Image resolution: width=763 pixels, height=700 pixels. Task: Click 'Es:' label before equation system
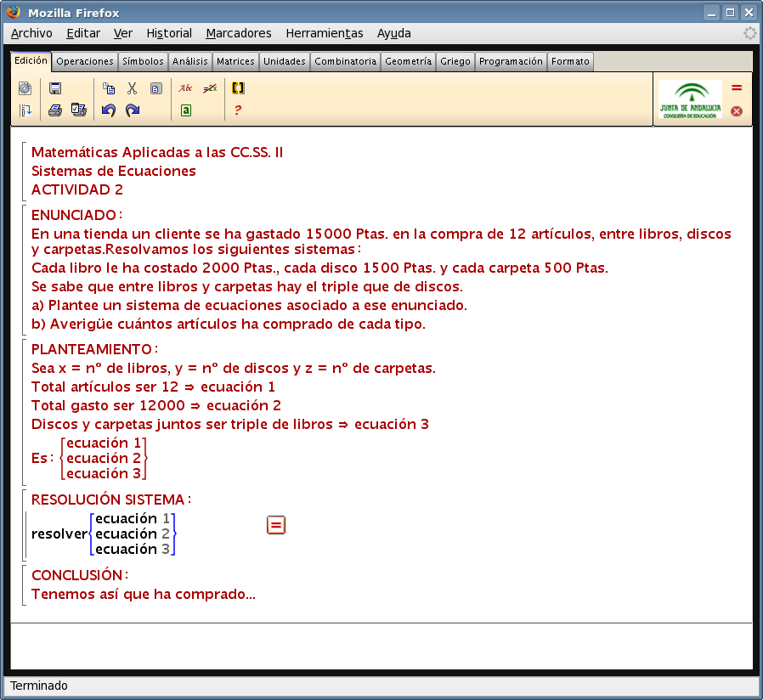tap(42, 458)
